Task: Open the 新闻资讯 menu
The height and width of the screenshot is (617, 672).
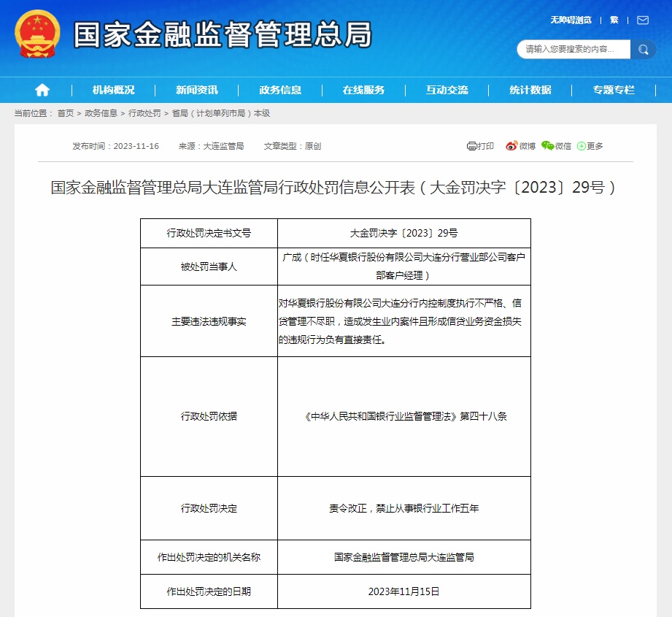Action: [196, 90]
